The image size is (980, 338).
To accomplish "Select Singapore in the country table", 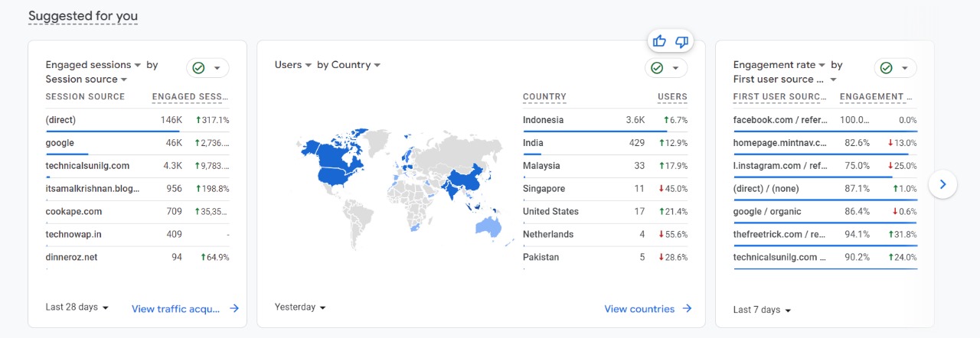I will 605,189.
